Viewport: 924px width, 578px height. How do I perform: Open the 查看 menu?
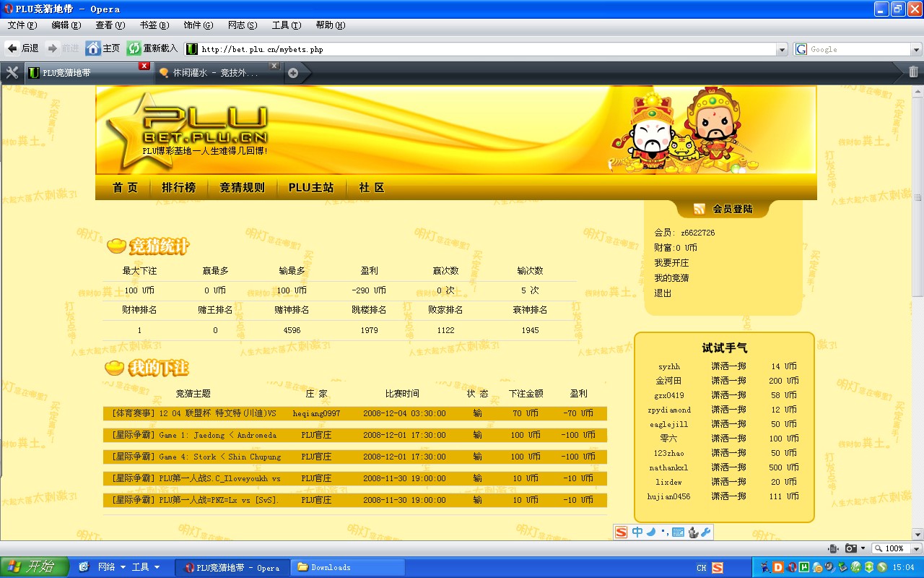[x=110, y=25]
